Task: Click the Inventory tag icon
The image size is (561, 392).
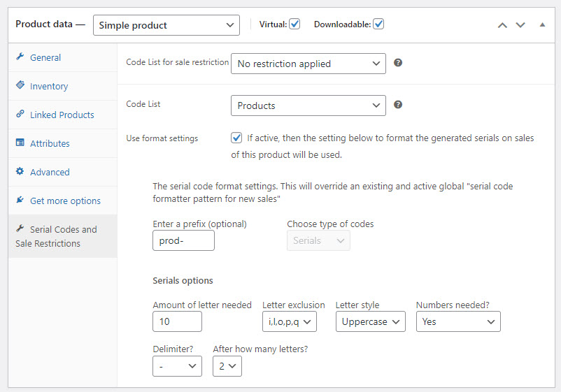Action: [x=20, y=85]
